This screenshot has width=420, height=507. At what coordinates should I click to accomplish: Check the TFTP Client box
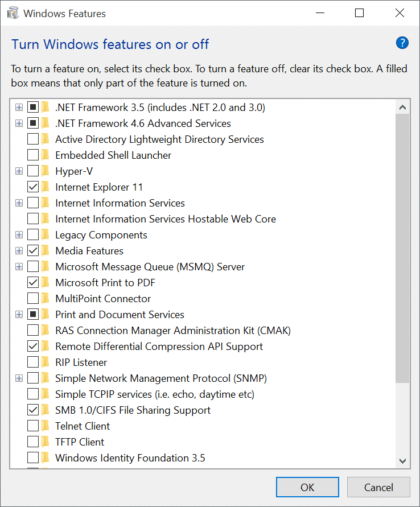pyautogui.click(x=33, y=442)
